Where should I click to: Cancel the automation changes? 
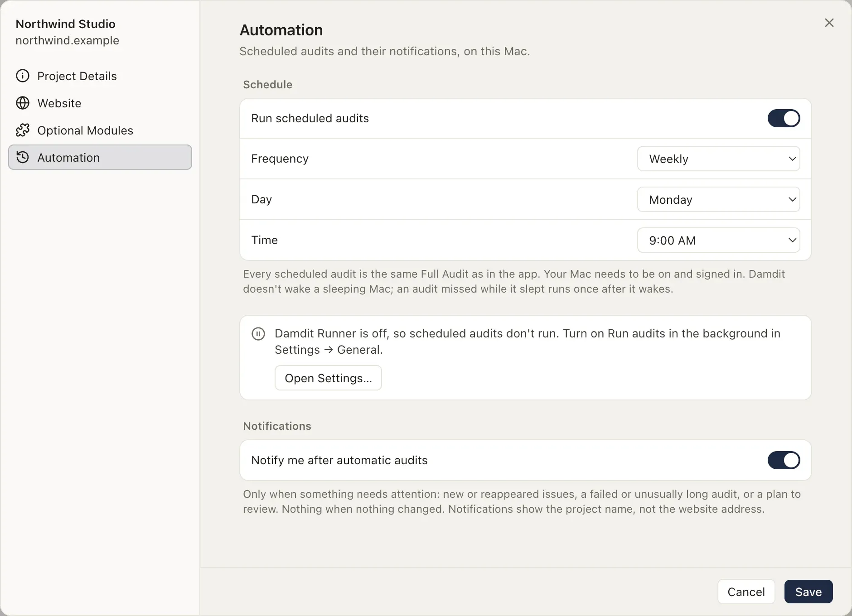coord(746,592)
